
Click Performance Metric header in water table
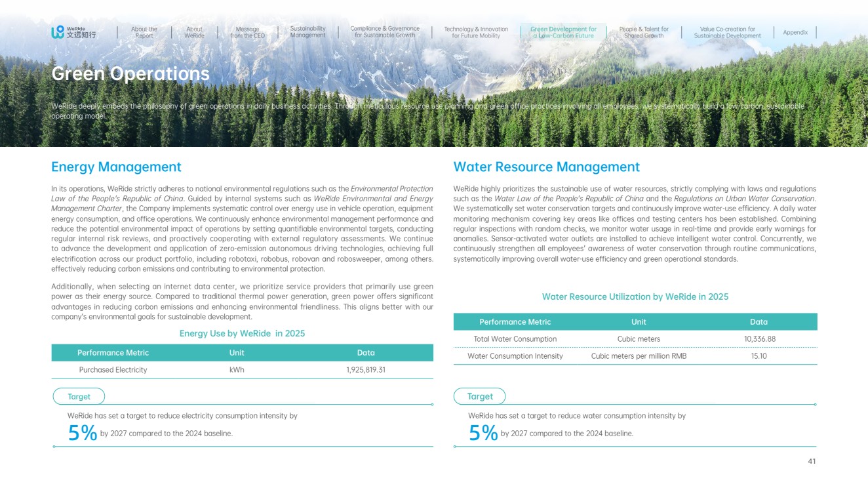(515, 322)
